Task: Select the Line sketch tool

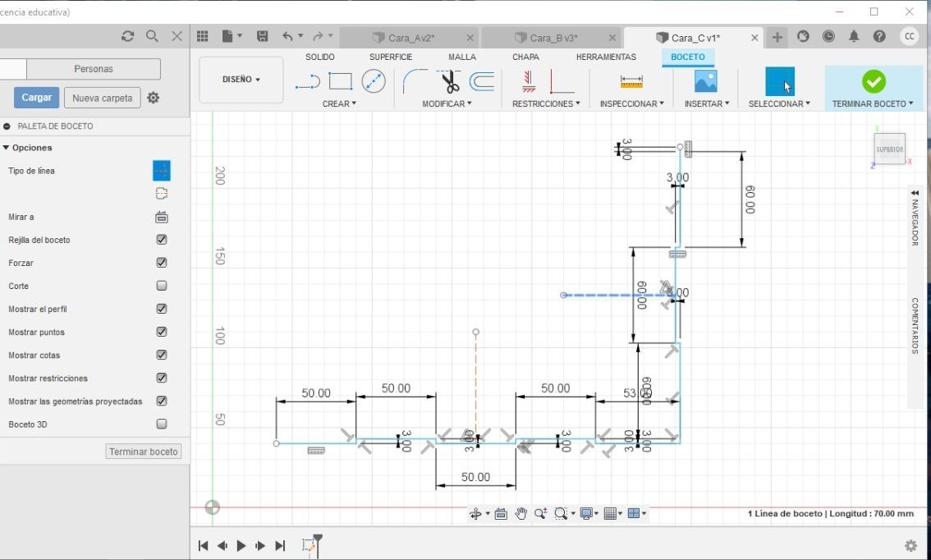Action: pyautogui.click(x=308, y=81)
